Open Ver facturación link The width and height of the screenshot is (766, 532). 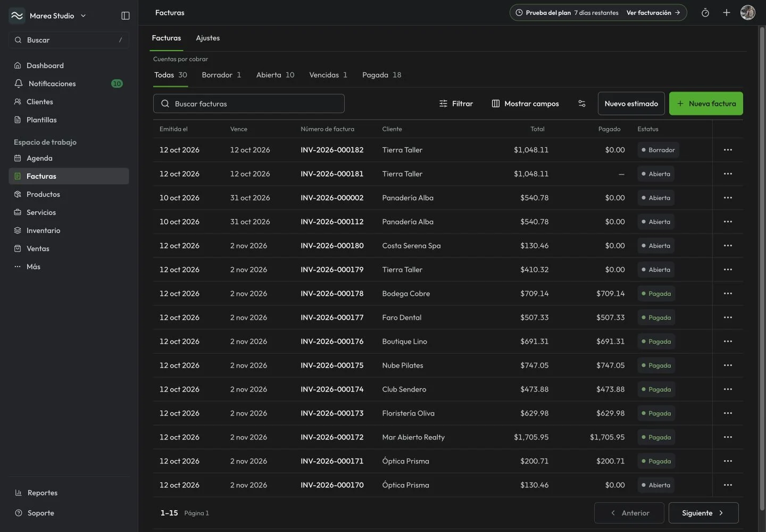tap(653, 13)
